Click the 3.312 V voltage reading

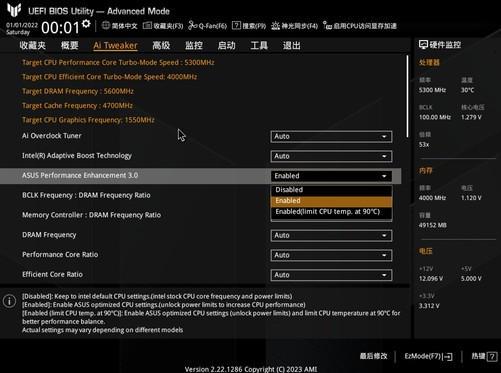pyautogui.click(x=429, y=306)
